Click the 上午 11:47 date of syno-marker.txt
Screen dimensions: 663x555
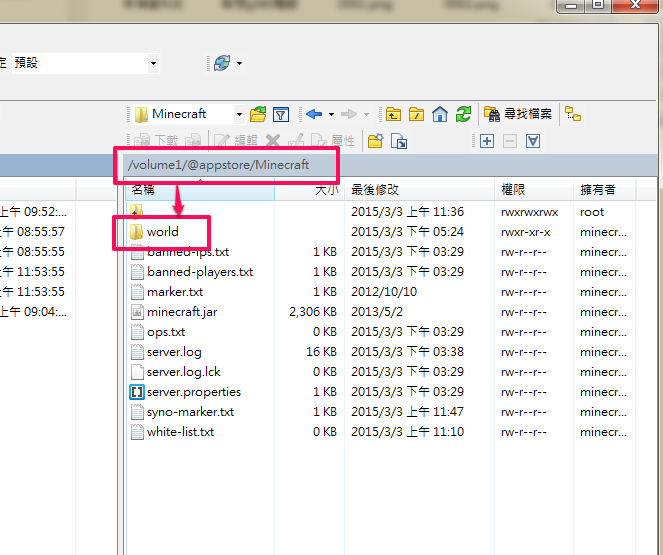(x=435, y=412)
